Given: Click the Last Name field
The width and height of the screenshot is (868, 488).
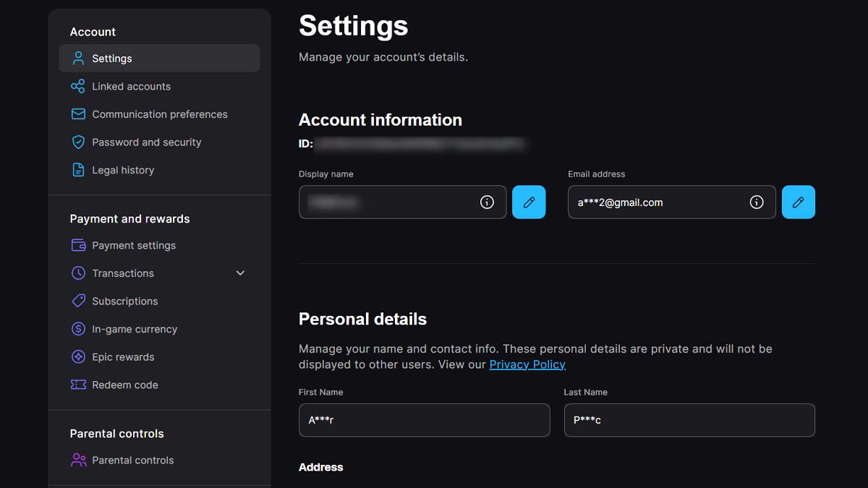Looking at the screenshot, I should click(x=689, y=420).
